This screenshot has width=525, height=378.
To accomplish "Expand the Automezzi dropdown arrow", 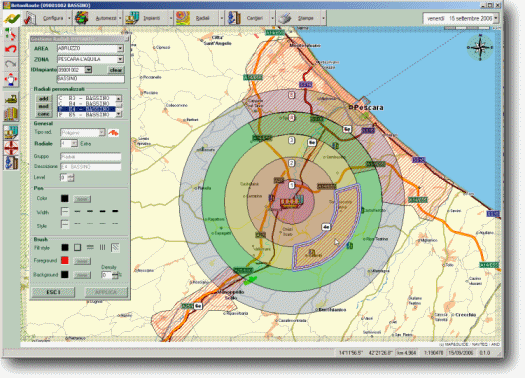I will [120, 18].
